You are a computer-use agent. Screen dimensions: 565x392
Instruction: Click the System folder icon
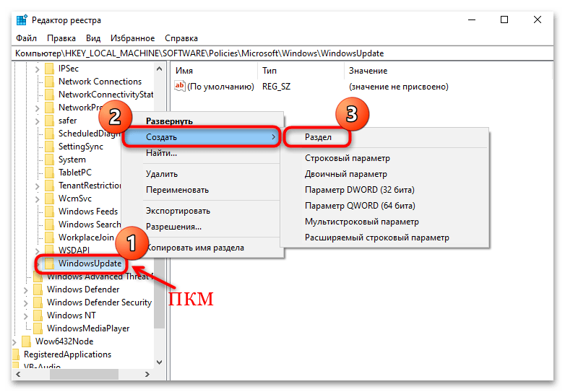pyautogui.click(x=49, y=160)
